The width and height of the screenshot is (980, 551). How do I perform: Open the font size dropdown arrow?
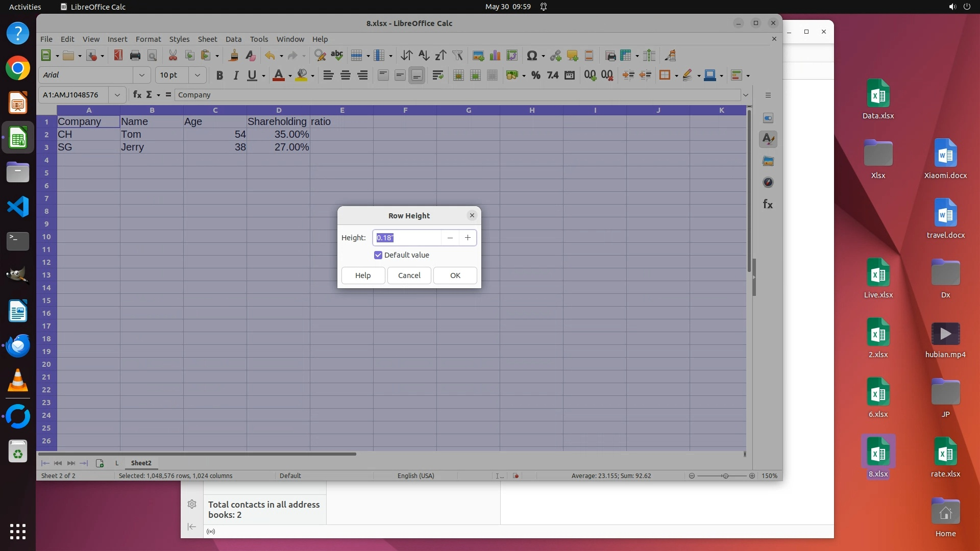tap(197, 76)
